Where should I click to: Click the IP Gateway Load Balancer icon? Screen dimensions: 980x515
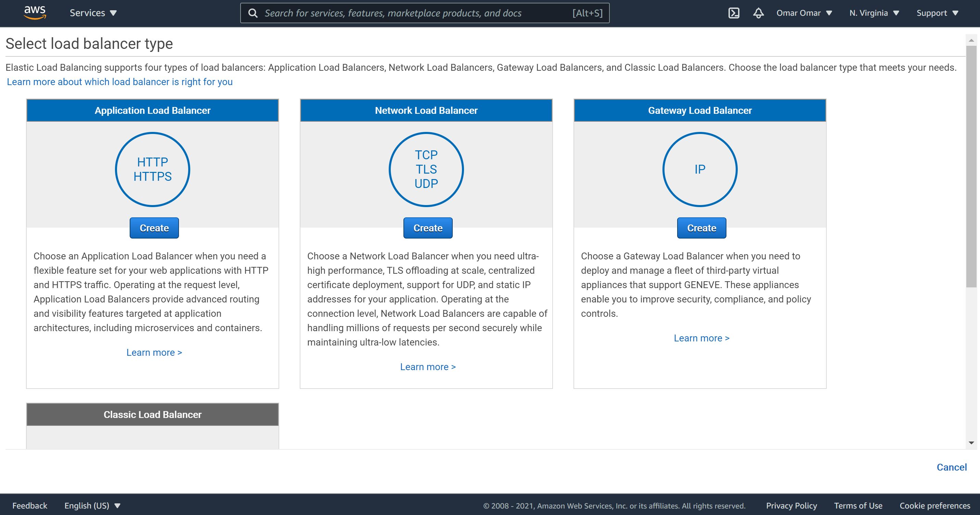tap(699, 169)
